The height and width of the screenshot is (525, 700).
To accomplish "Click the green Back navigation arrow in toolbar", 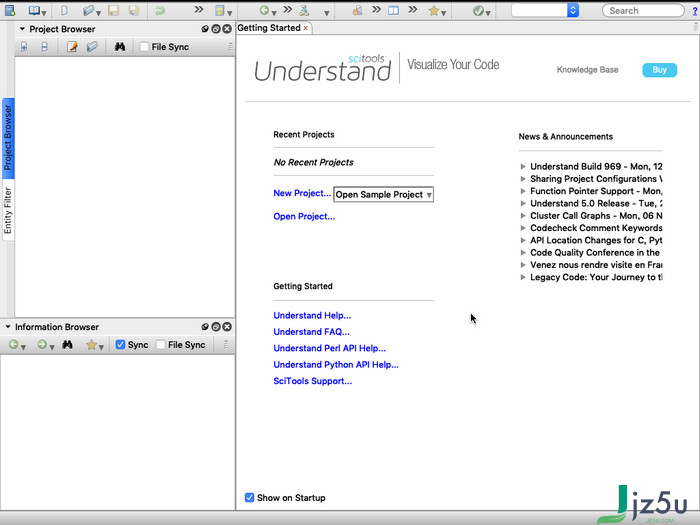I will 264,10.
